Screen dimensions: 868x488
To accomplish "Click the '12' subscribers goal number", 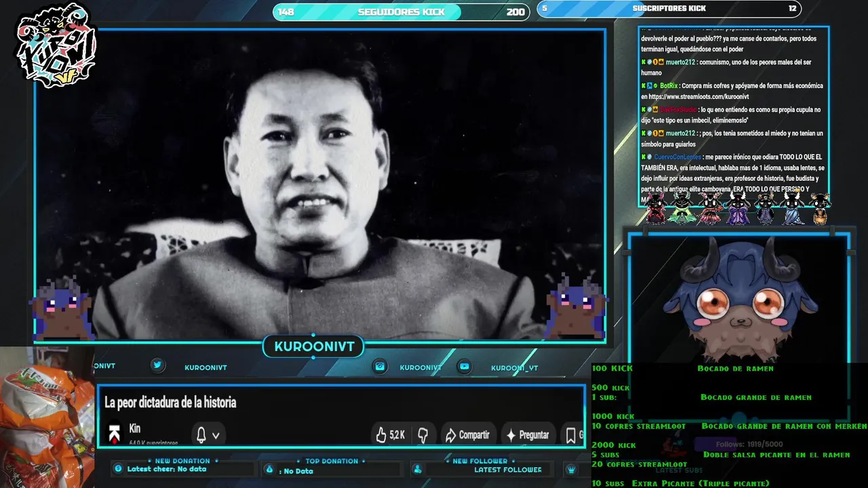I will 792,8.
